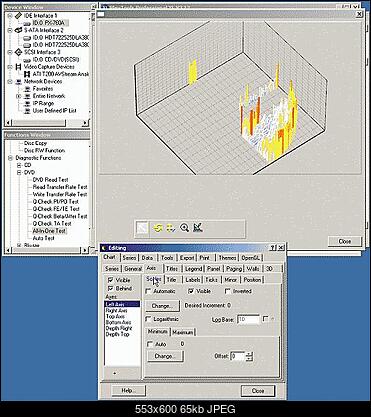This screenshot has height=417, width=371.
Task: Collapse the Video Capture Devices node
Action: tap(10, 67)
